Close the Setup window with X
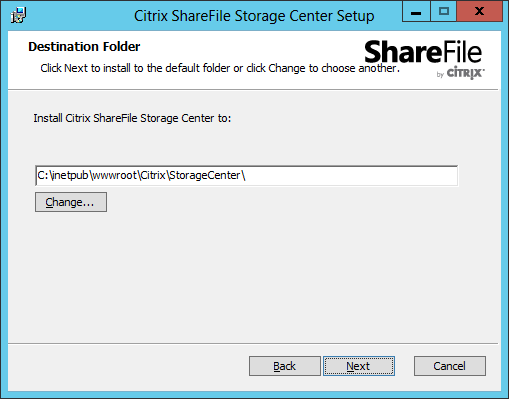509x399 pixels. pyautogui.click(x=480, y=12)
